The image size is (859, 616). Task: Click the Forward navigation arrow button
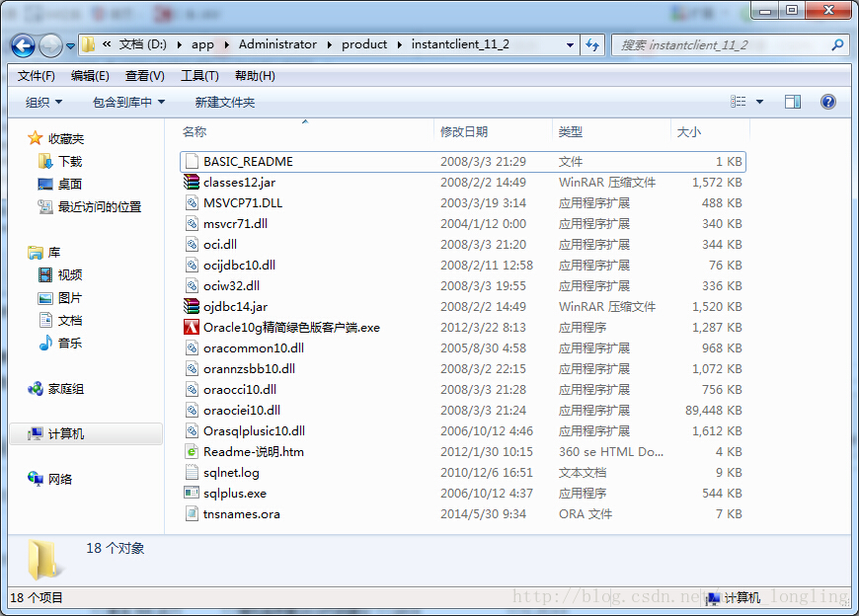[x=50, y=45]
